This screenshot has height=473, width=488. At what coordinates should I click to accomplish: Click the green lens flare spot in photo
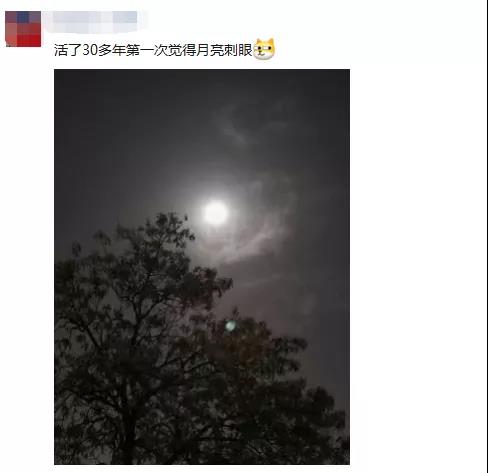230,326
